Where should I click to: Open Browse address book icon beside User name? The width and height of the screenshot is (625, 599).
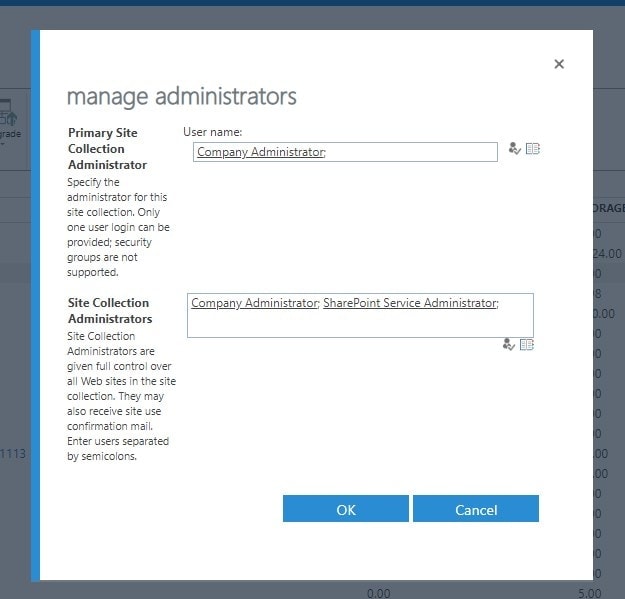coord(533,149)
